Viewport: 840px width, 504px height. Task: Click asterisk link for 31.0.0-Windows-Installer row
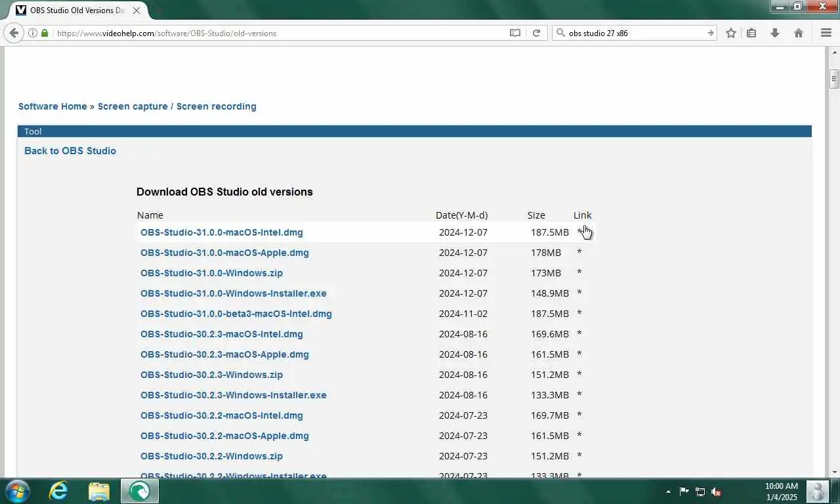point(579,294)
